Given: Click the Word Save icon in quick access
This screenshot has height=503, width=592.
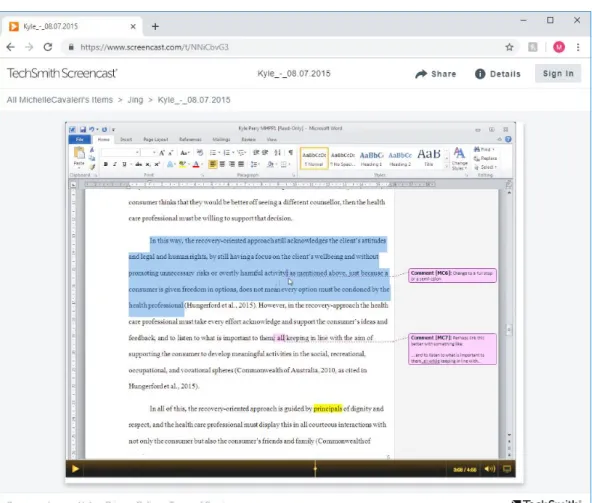Looking at the screenshot, I should click(83, 130).
